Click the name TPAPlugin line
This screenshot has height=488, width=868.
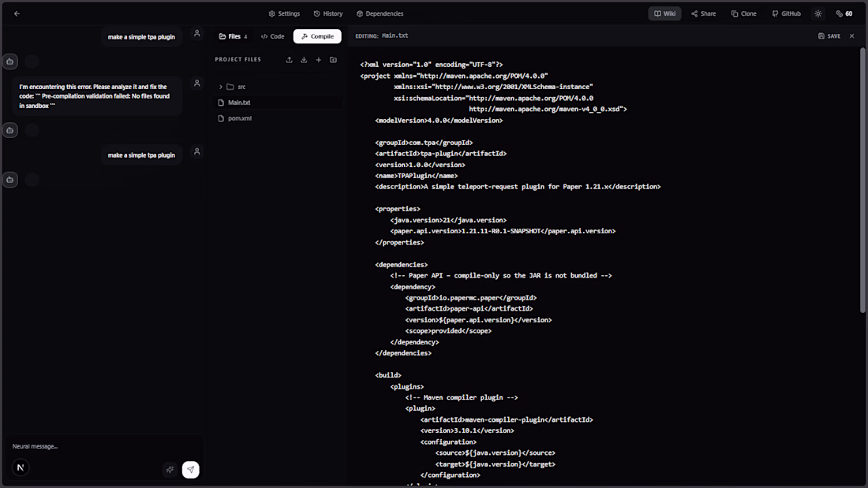[417, 176]
